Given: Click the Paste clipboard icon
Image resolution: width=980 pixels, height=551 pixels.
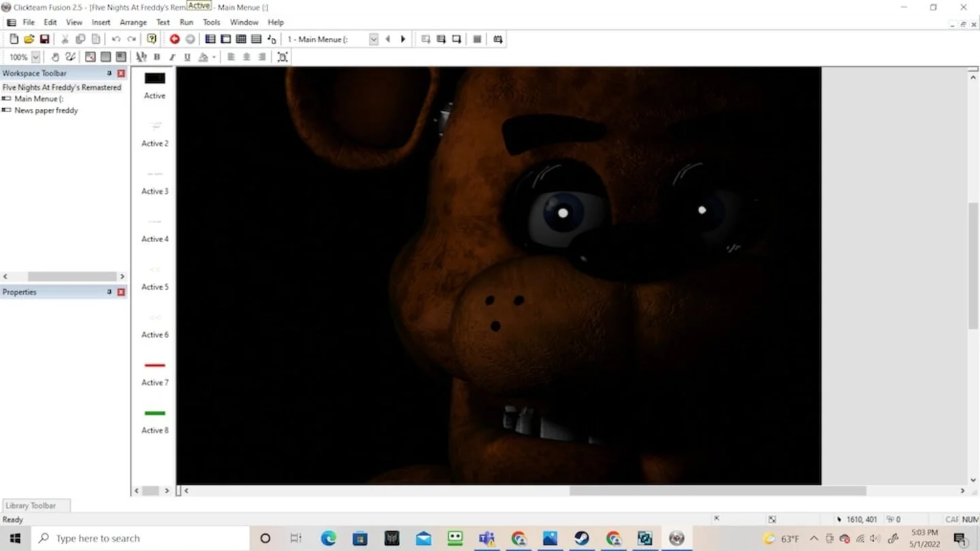Looking at the screenshot, I should point(96,39).
